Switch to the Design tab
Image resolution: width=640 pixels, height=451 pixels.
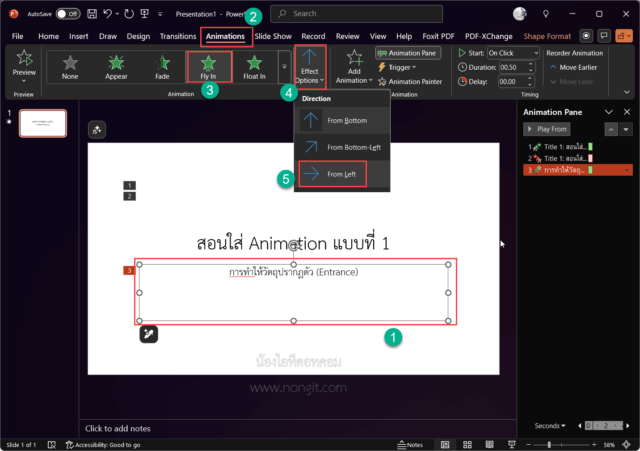(x=138, y=36)
